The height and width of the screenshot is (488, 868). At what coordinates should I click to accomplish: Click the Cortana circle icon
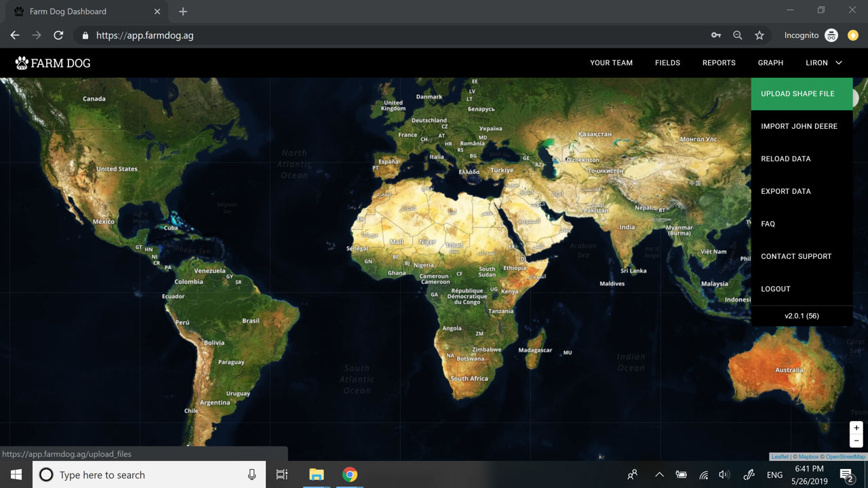46,474
